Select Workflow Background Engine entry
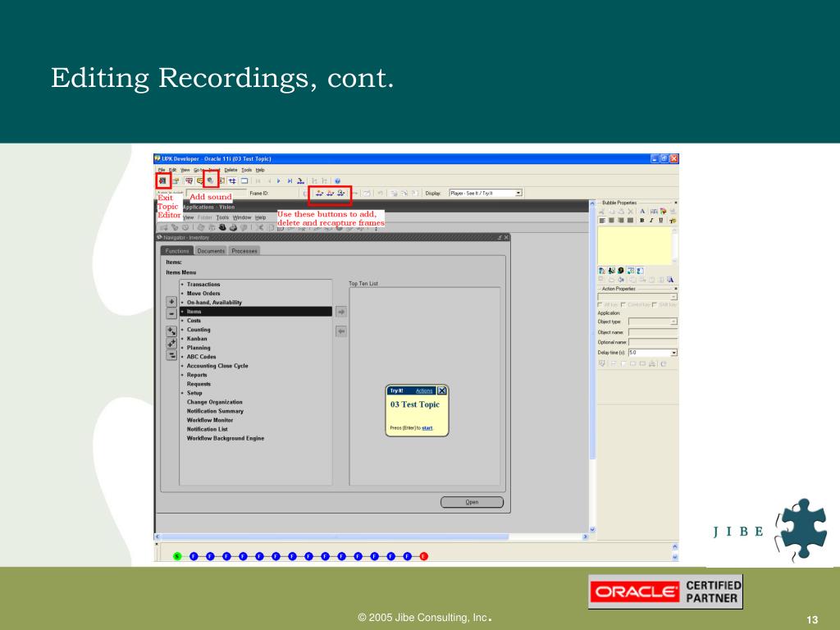 226,438
